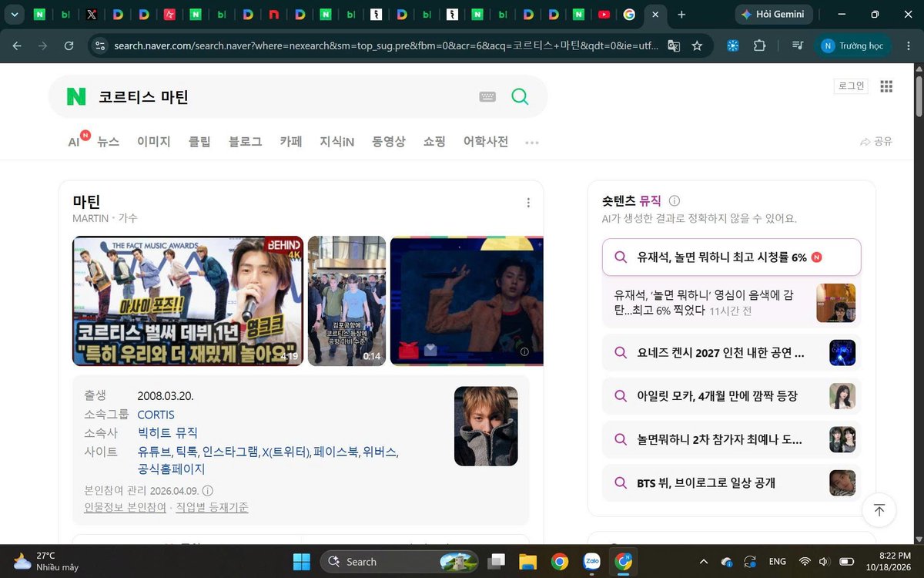The image size is (924, 578).
Task: Click the green Naver logo
Action: coord(76,96)
